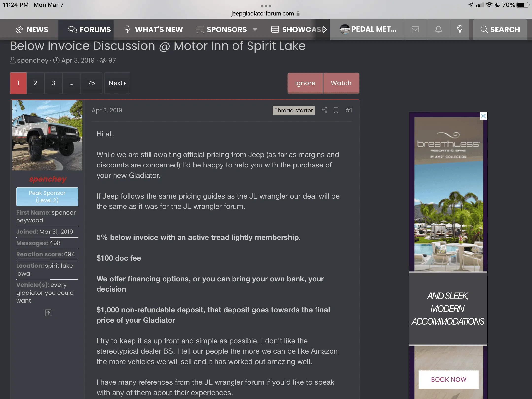Screen dimensions: 532x399
Task: Open the Sponsors menu item
Action: pyautogui.click(x=221, y=29)
